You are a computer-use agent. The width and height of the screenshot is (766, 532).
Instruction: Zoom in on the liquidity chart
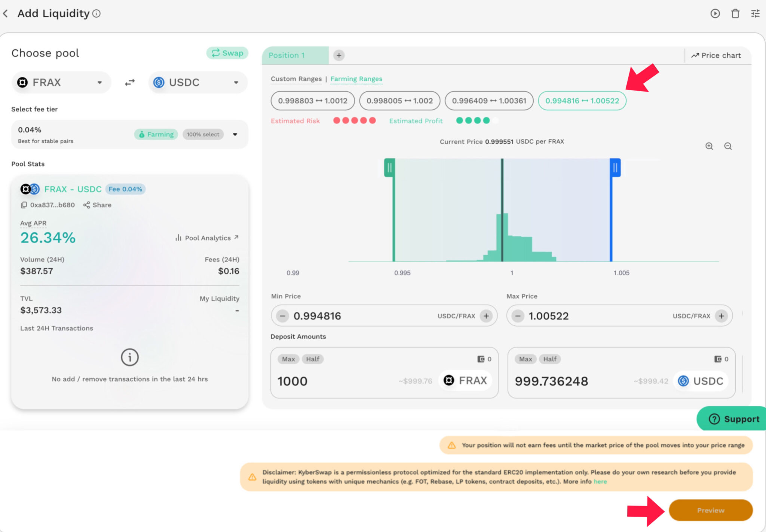click(x=709, y=146)
